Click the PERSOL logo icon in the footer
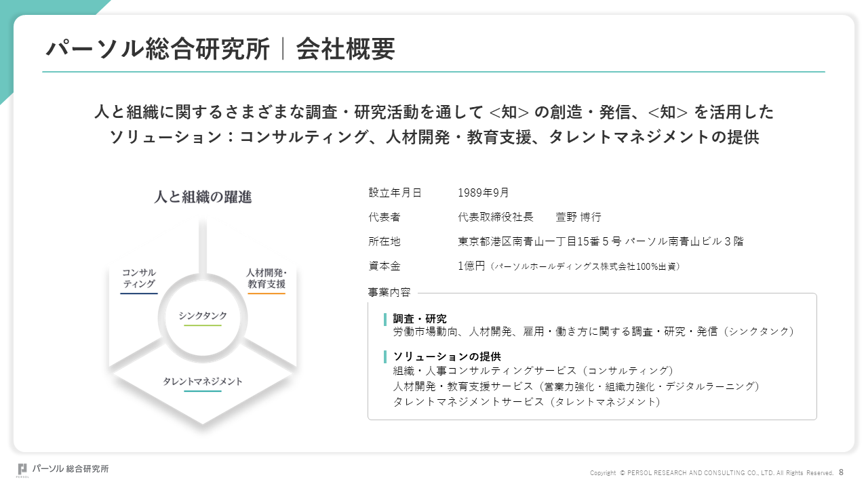Image resolution: width=868 pixels, height=488 pixels. point(22,470)
